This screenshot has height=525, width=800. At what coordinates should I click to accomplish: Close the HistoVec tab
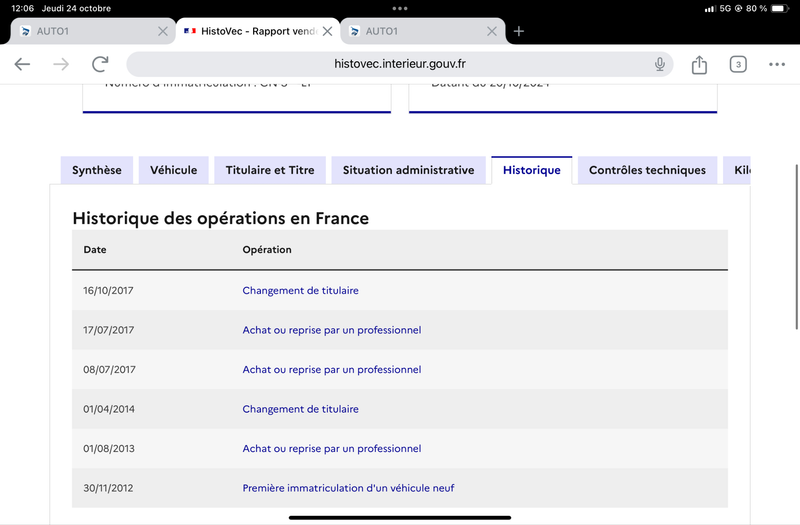click(x=328, y=31)
